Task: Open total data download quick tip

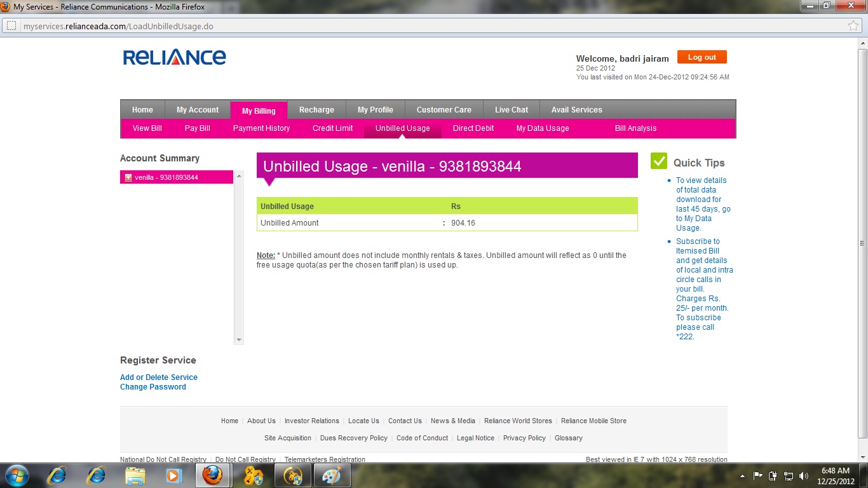Action: coord(703,204)
